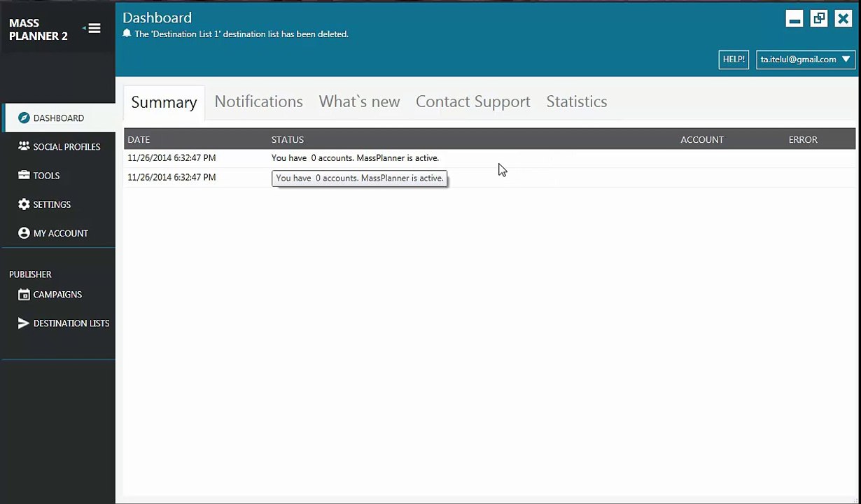Click the notification bell icon
This screenshot has width=861, height=504.
coord(127,34)
